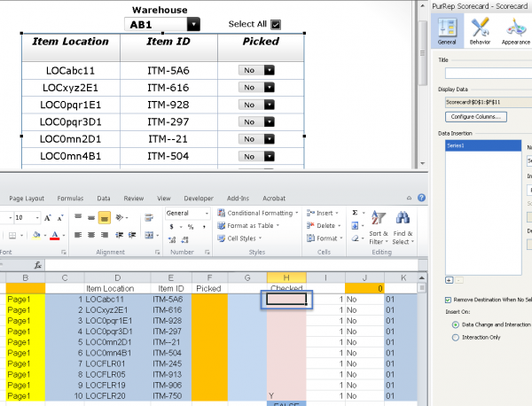This screenshot has width=532, height=406.
Task: Click the Orientation text icon
Action: click(x=119, y=217)
